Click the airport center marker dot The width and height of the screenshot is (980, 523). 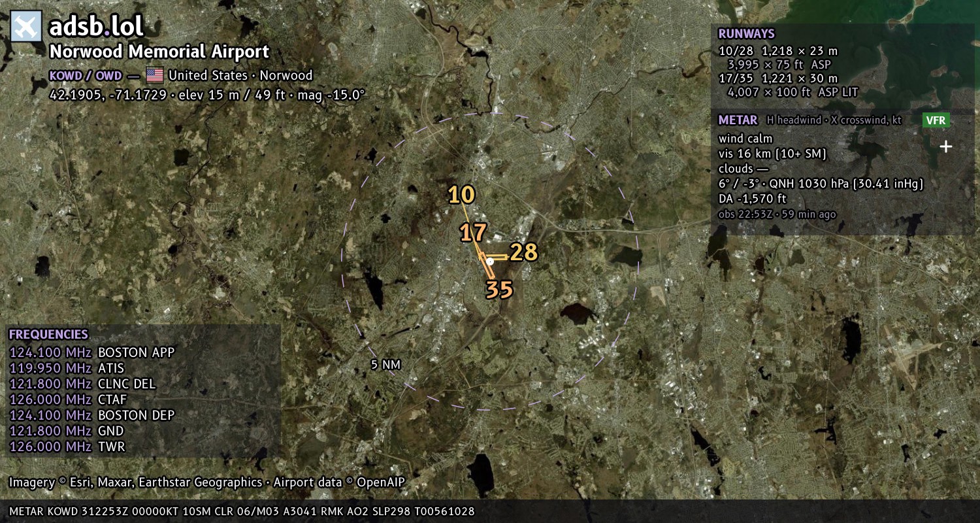(x=490, y=261)
